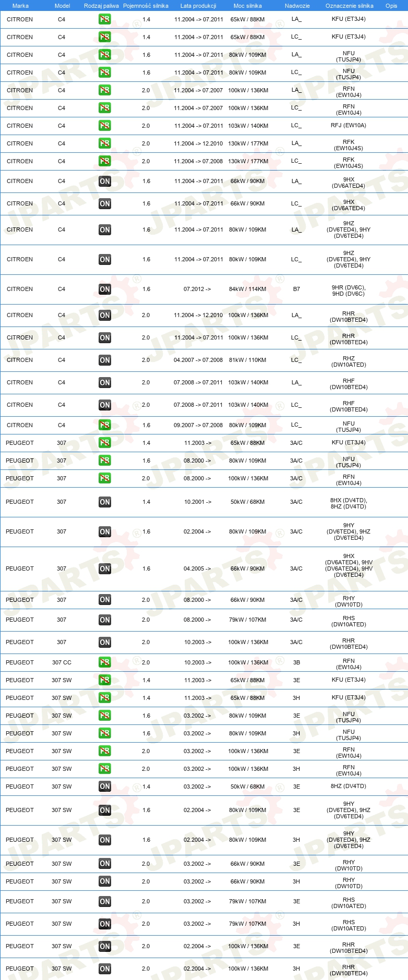Select the B7 body code cell
Image resolution: width=408 pixels, height=980 pixels.
[296, 289]
